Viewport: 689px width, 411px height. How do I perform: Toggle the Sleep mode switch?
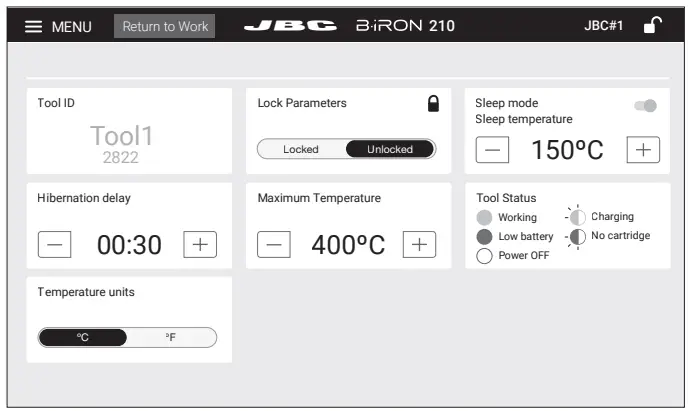coord(645,105)
